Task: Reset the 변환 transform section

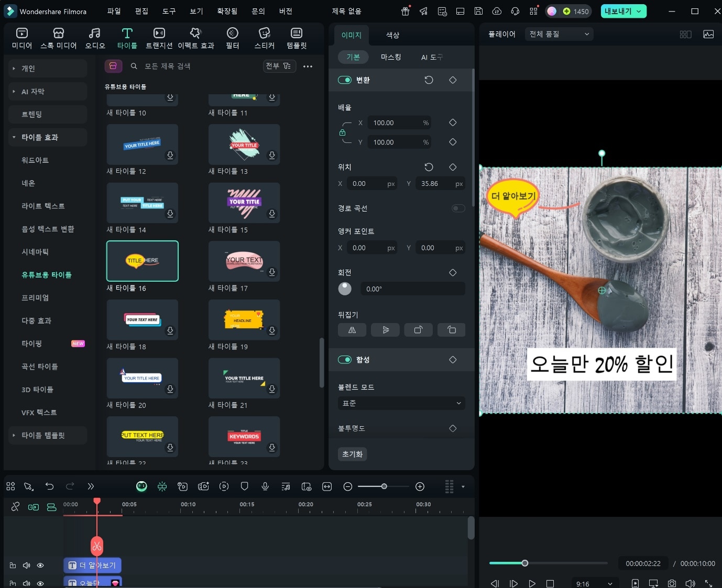Action: pyautogui.click(x=429, y=80)
